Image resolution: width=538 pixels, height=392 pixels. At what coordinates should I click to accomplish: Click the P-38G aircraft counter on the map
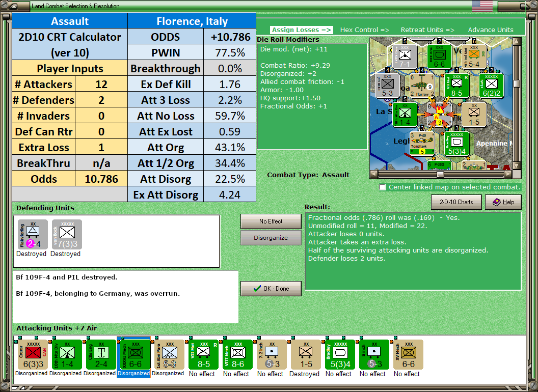pyautogui.click(x=440, y=165)
